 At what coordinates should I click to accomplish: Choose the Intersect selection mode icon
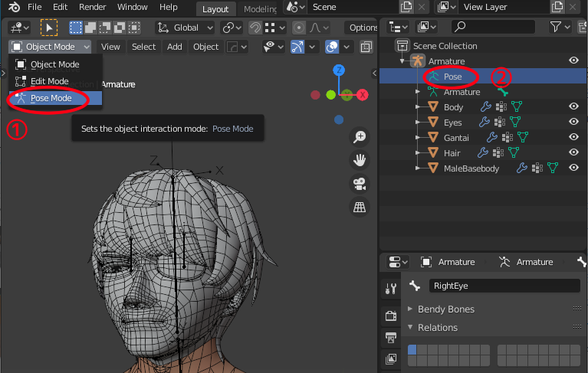click(134, 28)
